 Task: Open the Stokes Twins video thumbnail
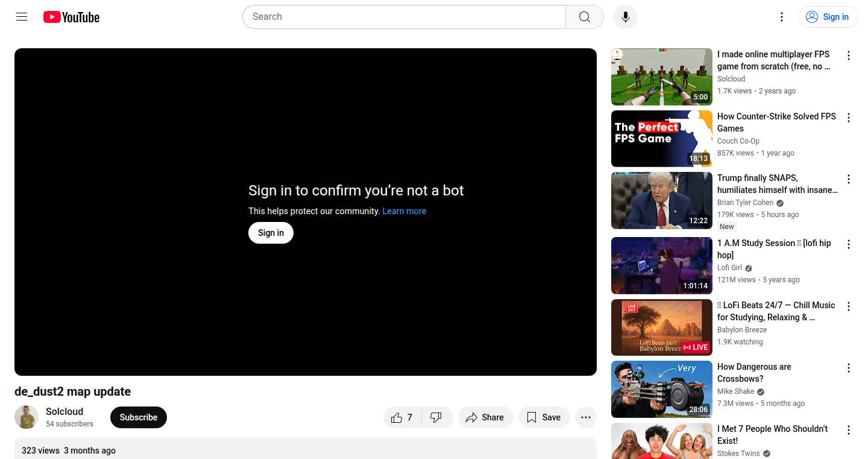(662, 441)
